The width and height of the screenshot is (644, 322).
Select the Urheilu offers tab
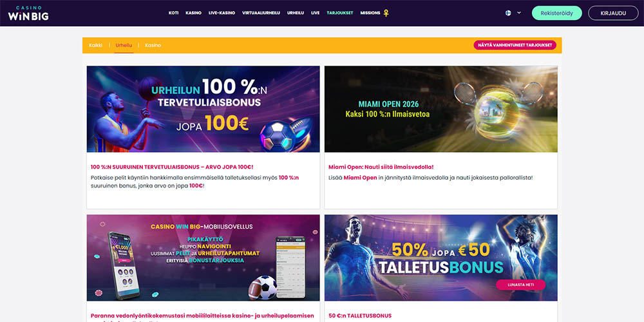[124, 45]
